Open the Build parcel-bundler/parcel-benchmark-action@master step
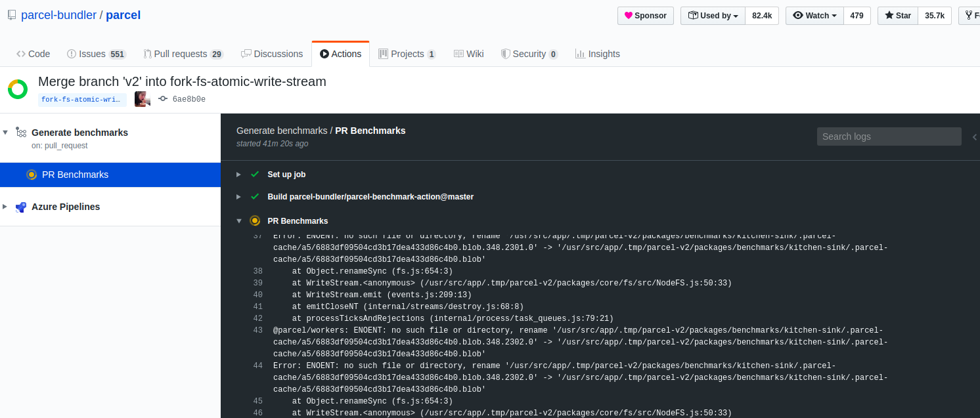This screenshot has height=418, width=980. (x=370, y=197)
